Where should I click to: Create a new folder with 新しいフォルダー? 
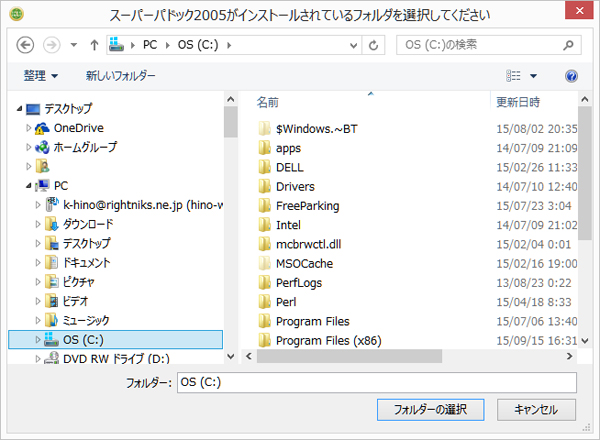[x=121, y=75]
